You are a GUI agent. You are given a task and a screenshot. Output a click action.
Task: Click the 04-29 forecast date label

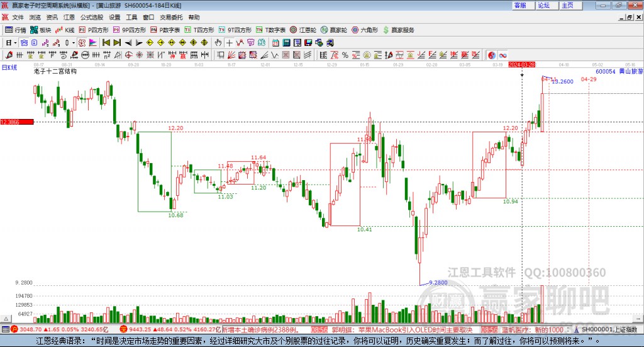tap(589, 79)
